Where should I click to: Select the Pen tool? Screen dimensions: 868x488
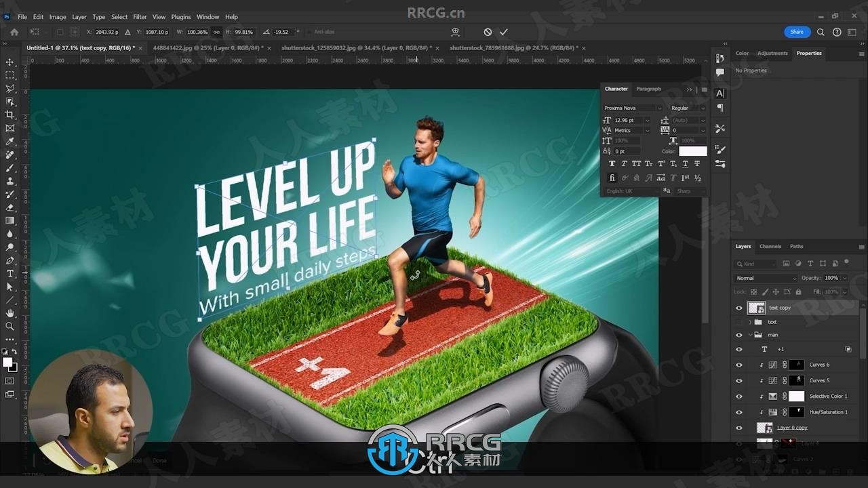pos(10,260)
